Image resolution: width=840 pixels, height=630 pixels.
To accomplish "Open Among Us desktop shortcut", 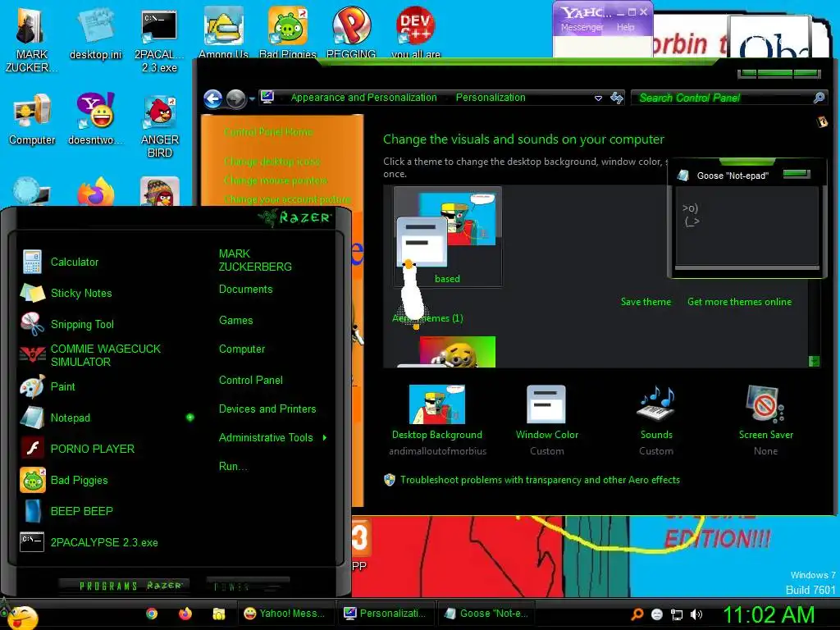I will coord(223,32).
